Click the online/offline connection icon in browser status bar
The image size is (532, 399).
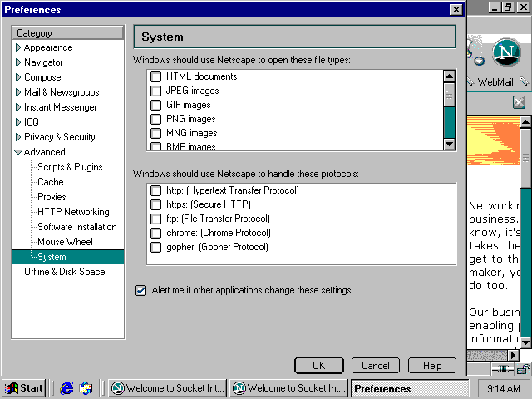pos(502,369)
